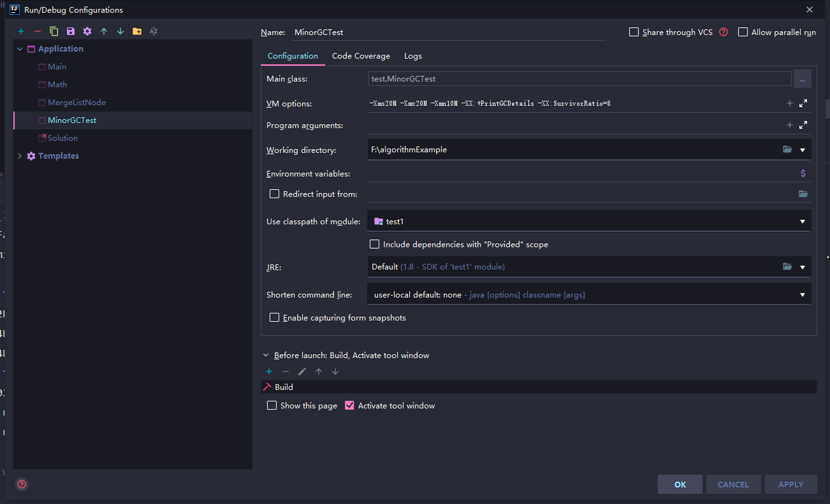Expand the Templates tree node
The width and height of the screenshot is (830, 504).
20,156
